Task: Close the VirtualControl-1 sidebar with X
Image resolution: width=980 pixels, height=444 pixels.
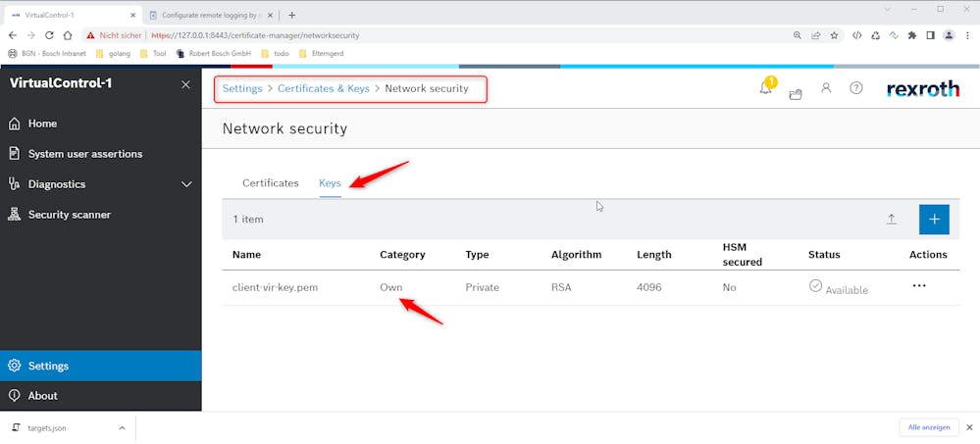Action: click(x=185, y=84)
